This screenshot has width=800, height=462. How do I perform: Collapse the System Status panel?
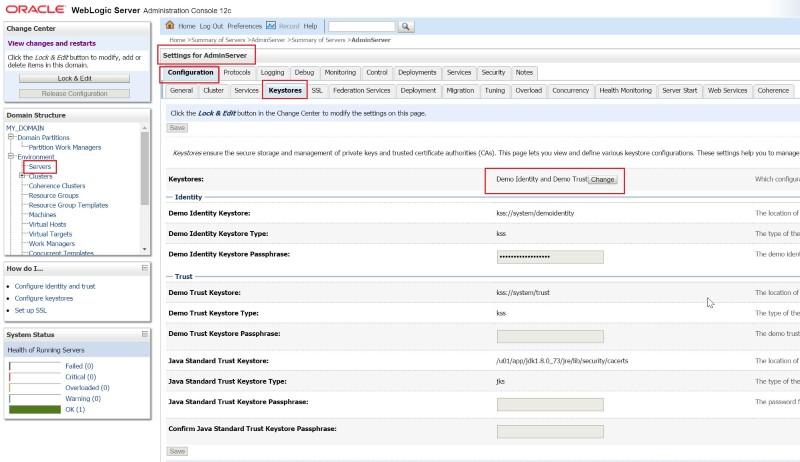tap(144, 335)
